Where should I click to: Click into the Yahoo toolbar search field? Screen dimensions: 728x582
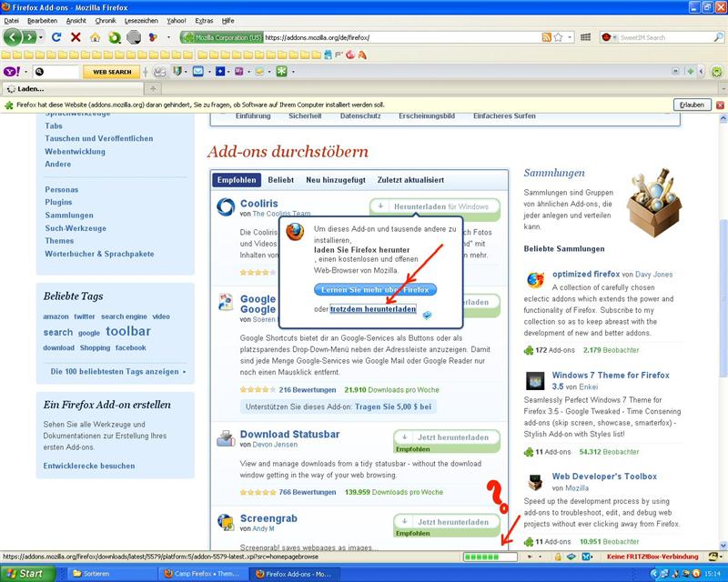point(56,72)
